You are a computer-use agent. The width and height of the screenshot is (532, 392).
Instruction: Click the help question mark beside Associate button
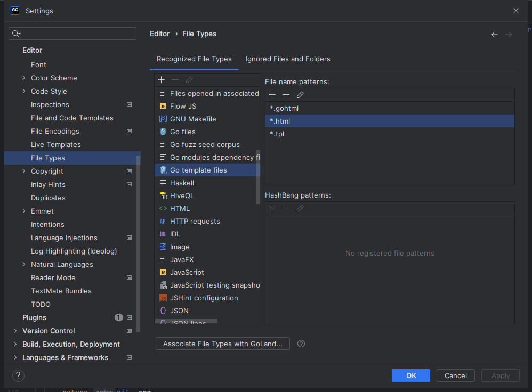coord(301,344)
